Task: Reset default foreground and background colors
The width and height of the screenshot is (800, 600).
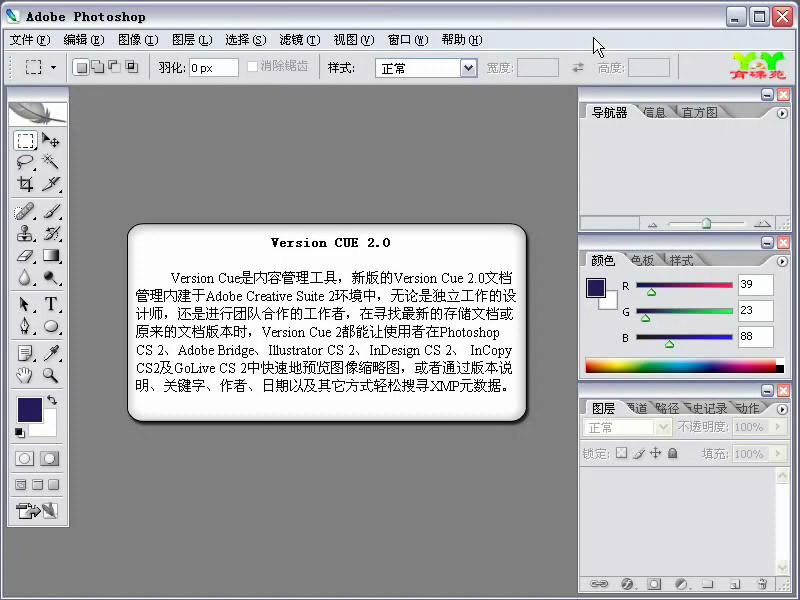Action: click(19, 433)
